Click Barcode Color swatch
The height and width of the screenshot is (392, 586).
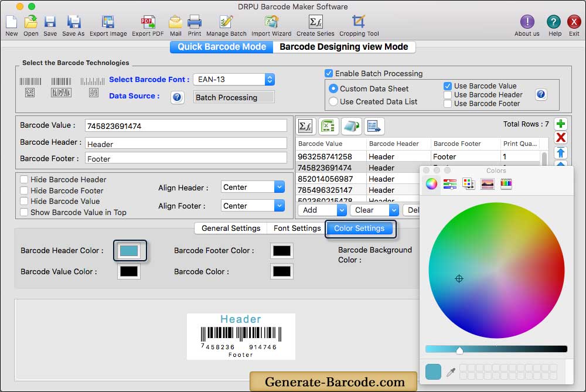[281, 272]
